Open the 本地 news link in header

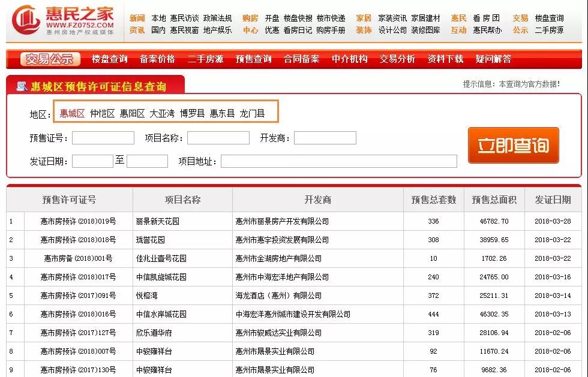tap(158, 18)
